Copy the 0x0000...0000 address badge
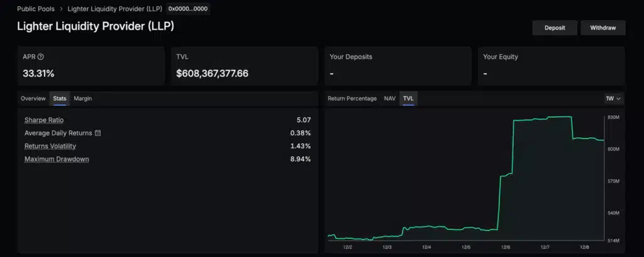This screenshot has height=257, width=644. [x=188, y=9]
